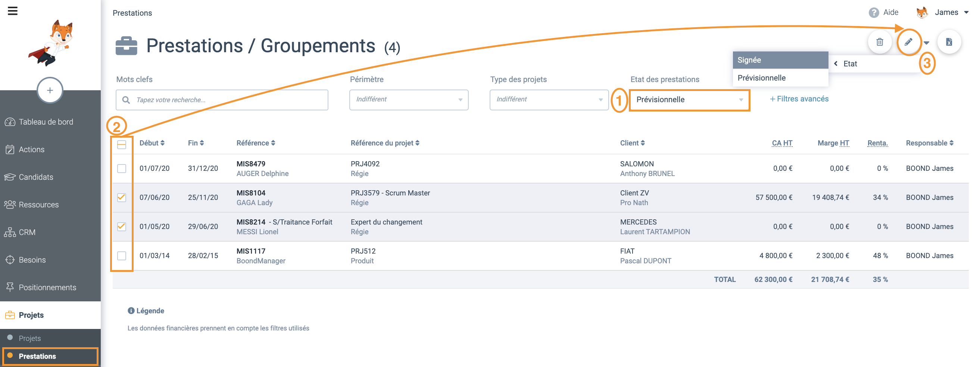Click client name MERCEDES
This screenshot has width=980, height=367.
click(x=638, y=222)
